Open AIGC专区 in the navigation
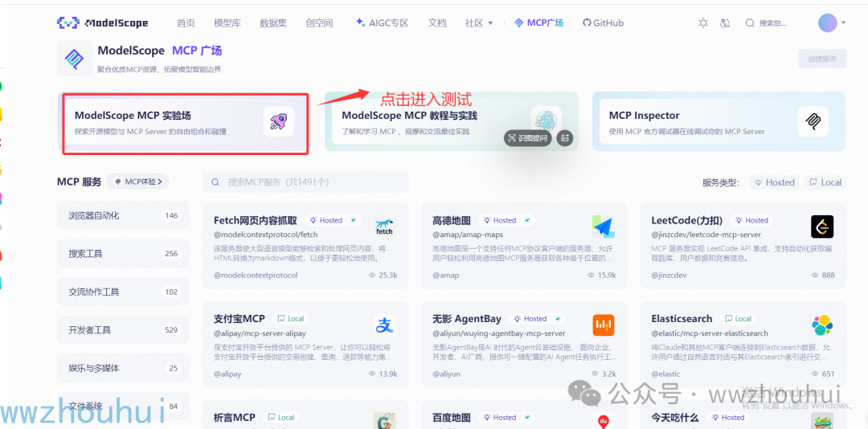The width and height of the screenshot is (868, 429). (382, 22)
